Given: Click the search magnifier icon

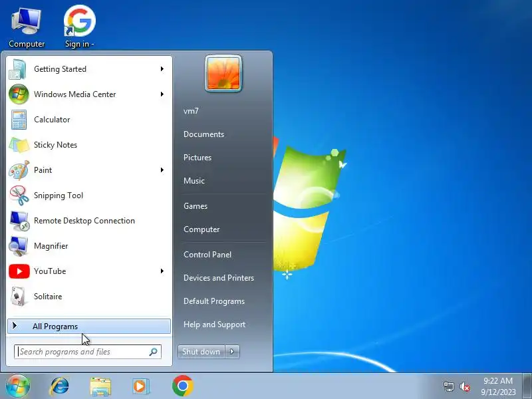Looking at the screenshot, I should (154, 352).
